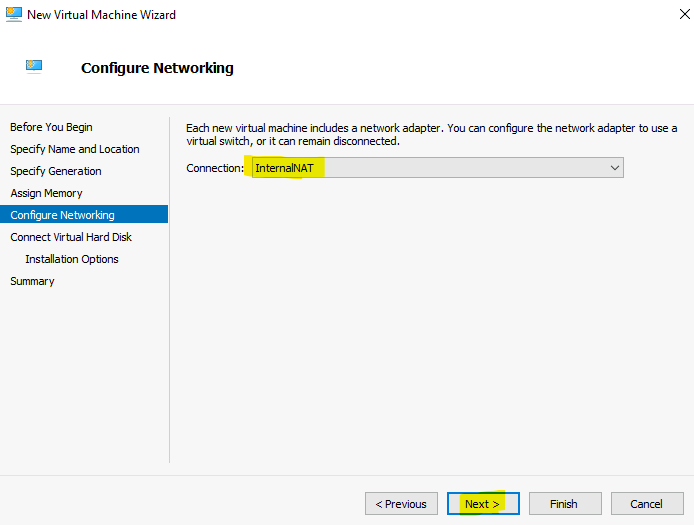Click the Configure Networking page heading
Screen dimensions: 694x525
click(x=157, y=68)
